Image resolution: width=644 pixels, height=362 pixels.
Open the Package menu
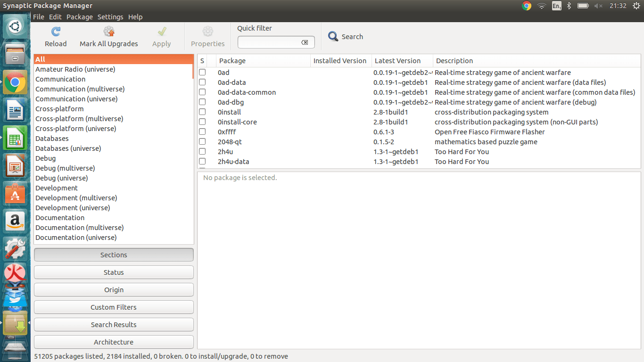click(79, 17)
